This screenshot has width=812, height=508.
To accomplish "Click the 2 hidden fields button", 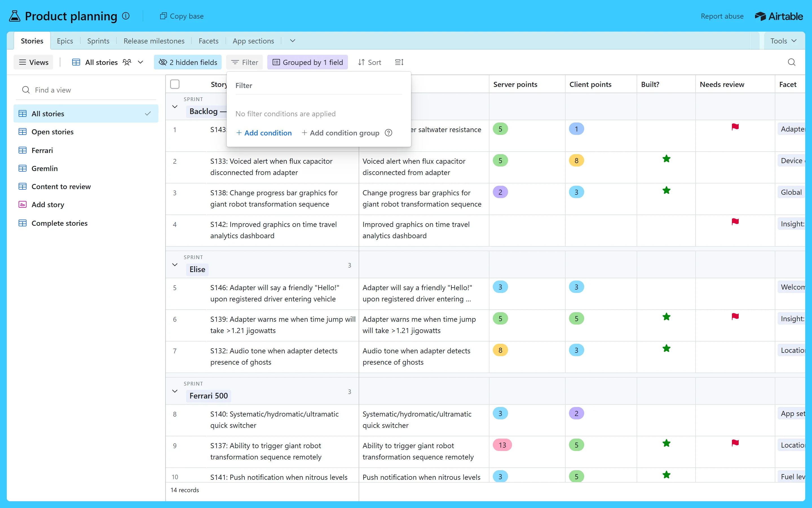I will [188, 62].
